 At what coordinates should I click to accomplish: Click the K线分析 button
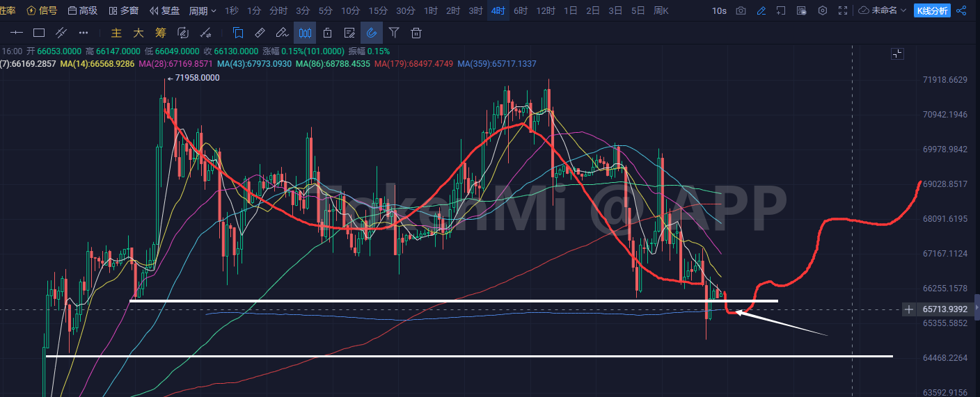(x=931, y=11)
